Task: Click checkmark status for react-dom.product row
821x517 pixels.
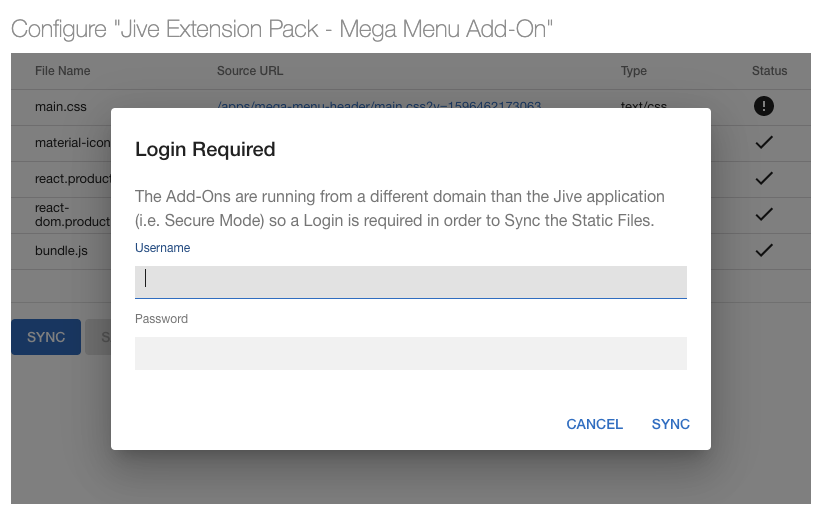Action: (764, 214)
